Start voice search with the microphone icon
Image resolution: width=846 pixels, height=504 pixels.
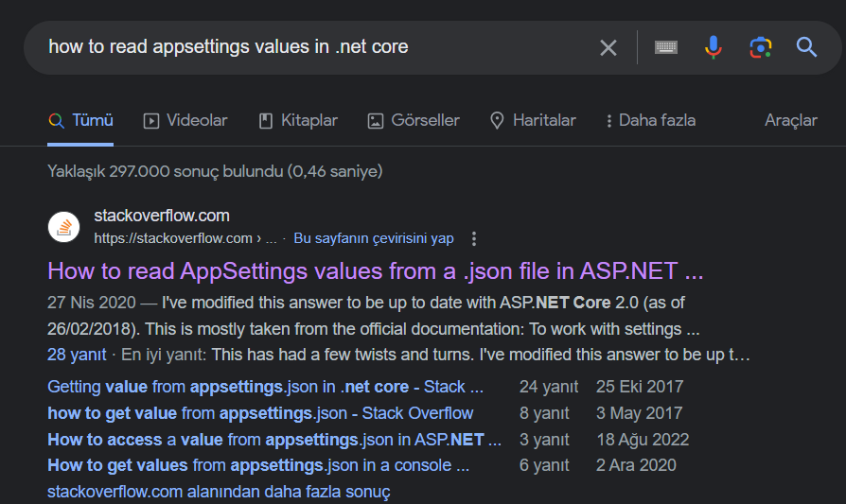click(x=713, y=47)
